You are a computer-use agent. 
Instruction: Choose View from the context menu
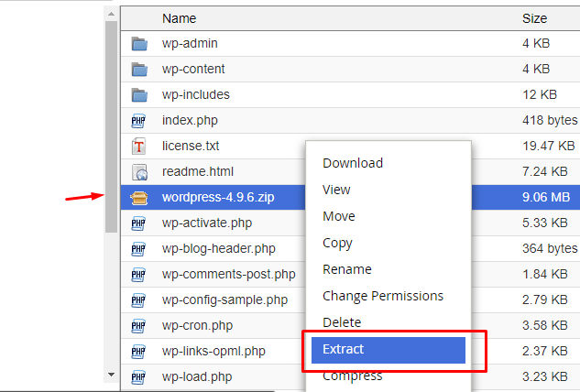[336, 190]
